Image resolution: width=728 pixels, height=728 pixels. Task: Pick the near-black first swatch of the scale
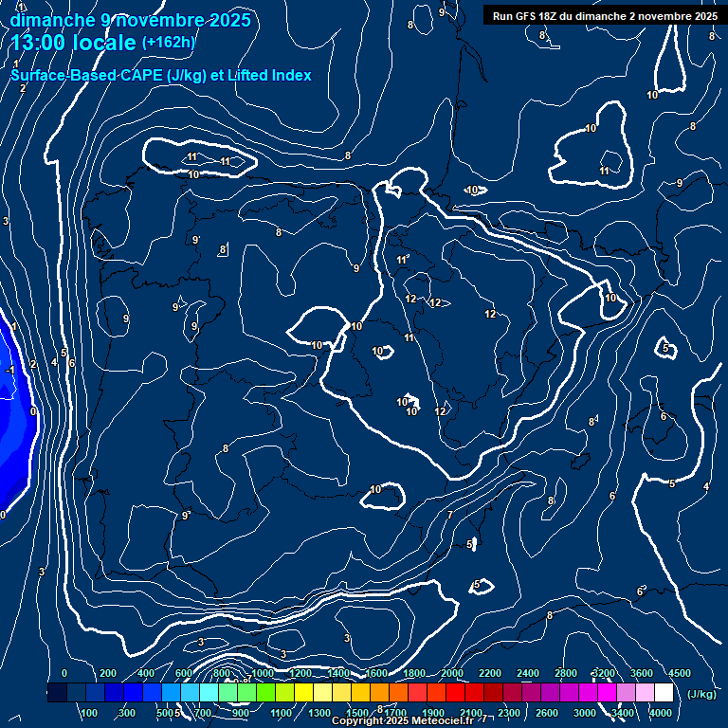coord(57,692)
